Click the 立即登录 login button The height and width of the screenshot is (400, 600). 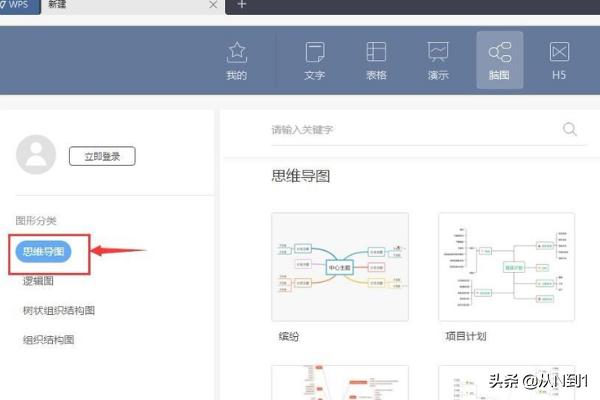[102, 156]
